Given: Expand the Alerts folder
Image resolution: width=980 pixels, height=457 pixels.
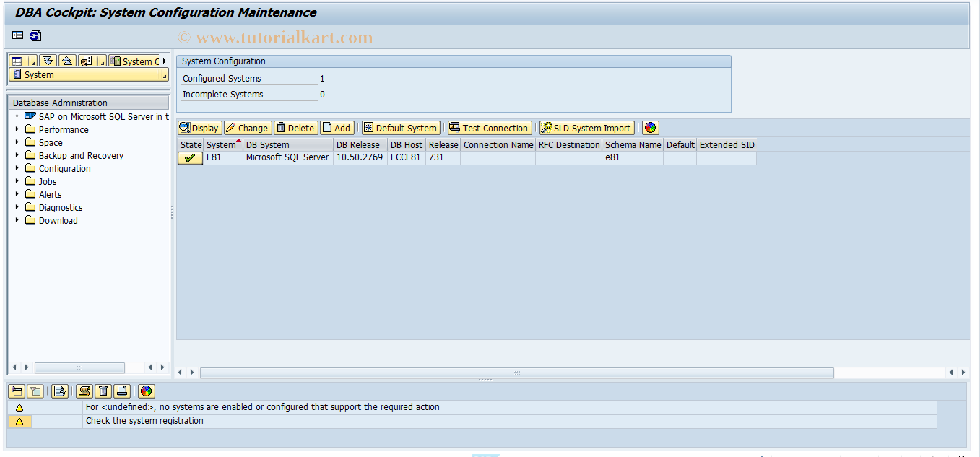Looking at the screenshot, I should click(x=17, y=194).
